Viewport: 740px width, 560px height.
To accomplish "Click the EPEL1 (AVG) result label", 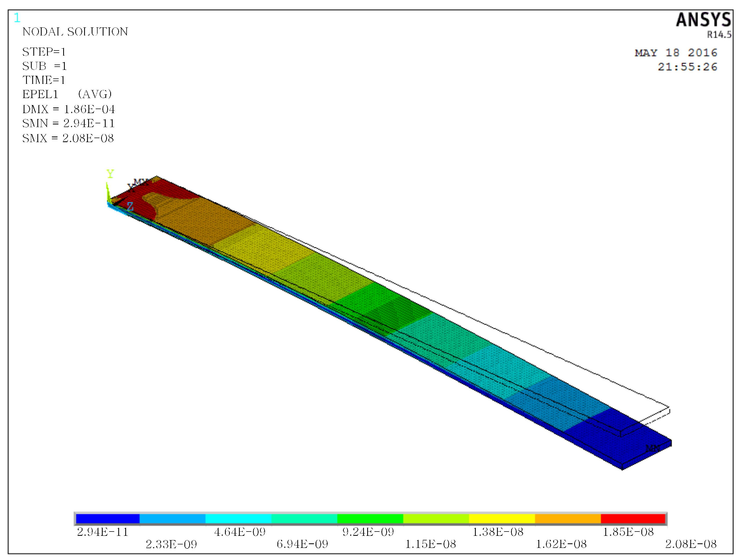I will (67, 94).
